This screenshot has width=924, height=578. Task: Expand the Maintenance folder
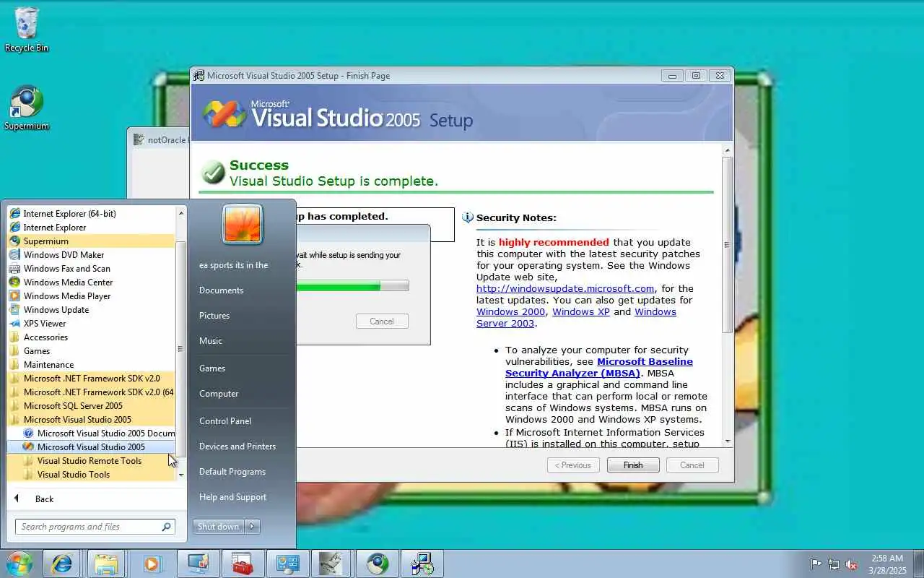tap(91, 365)
